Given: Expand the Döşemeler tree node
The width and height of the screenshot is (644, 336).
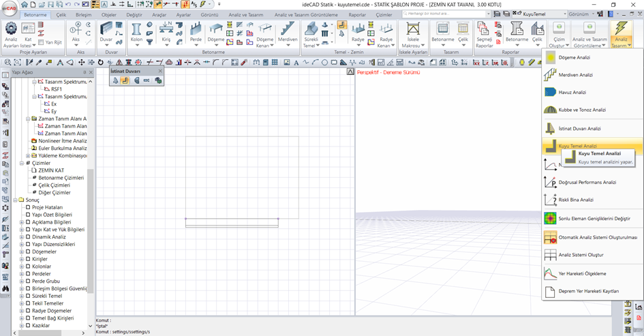Looking at the screenshot, I should [x=22, y=251].
